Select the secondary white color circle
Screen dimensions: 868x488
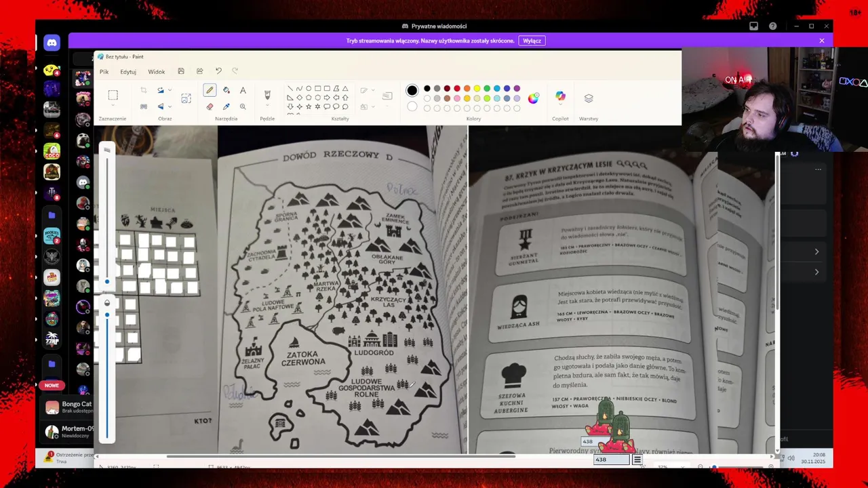pos(412,106)
